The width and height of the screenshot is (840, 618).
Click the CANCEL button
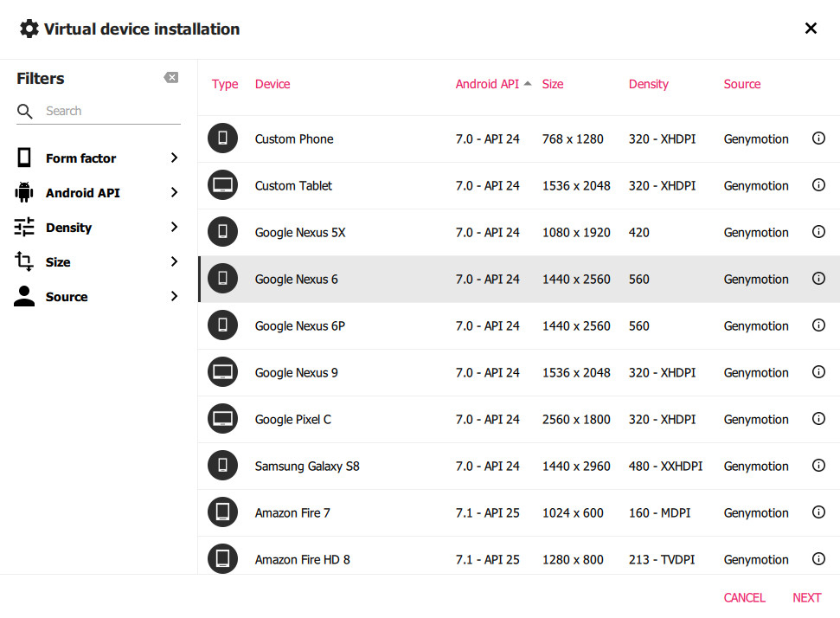[x=744, y=597]
